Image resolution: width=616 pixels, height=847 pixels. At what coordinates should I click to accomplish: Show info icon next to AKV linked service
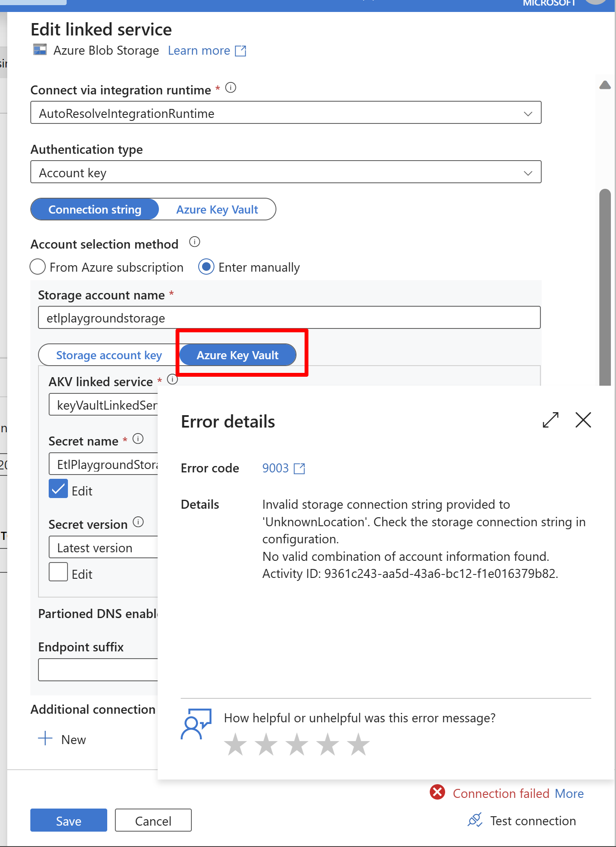pos(172,379)
